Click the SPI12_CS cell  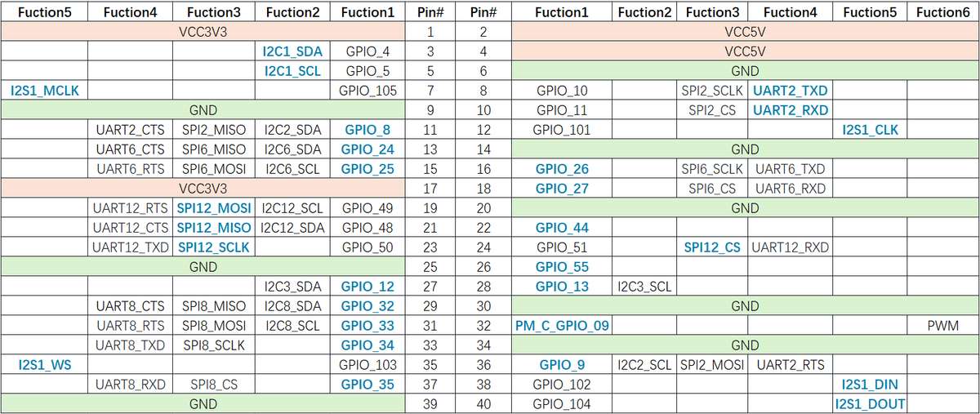point(713,247)
